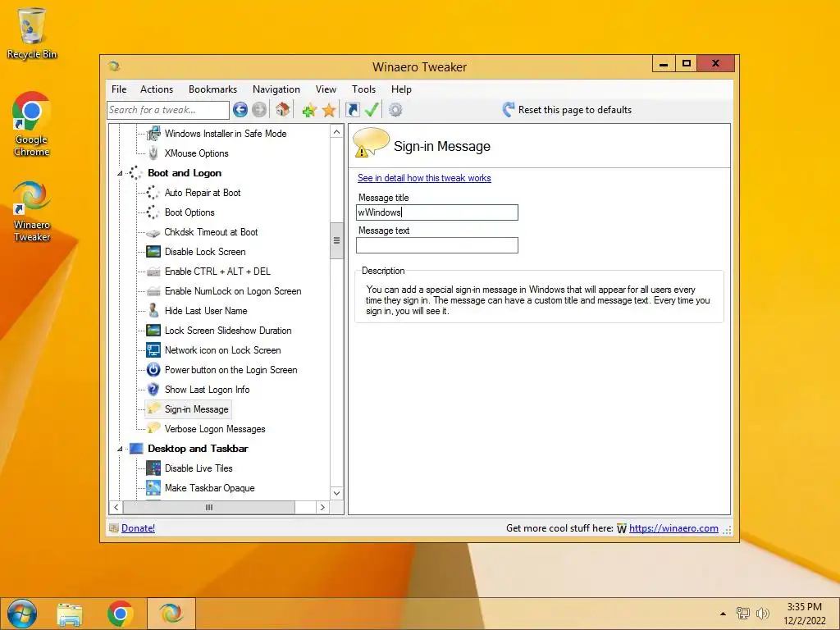Open File Explorer from the taskbar

70,614
